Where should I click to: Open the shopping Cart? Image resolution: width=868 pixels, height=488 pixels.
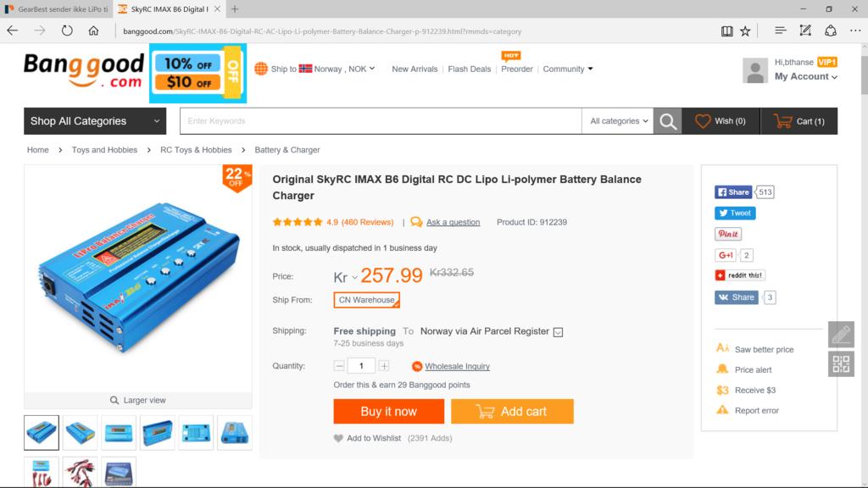(782, 121)
